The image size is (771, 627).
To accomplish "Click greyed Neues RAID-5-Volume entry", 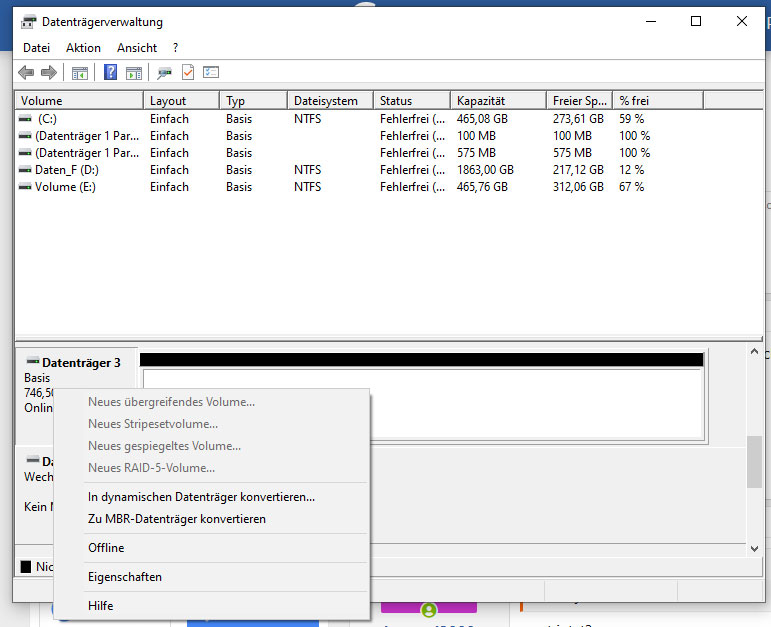I will pos(151,468).
